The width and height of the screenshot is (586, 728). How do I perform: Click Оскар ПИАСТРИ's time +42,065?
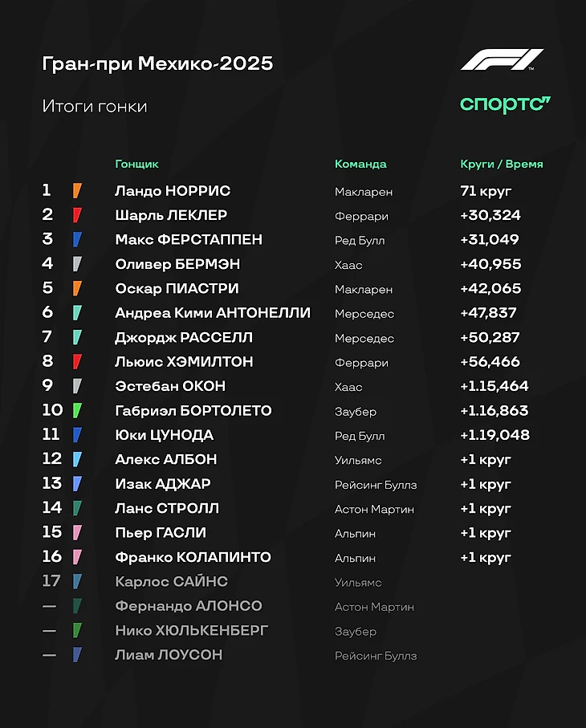[x=490, y=289]
